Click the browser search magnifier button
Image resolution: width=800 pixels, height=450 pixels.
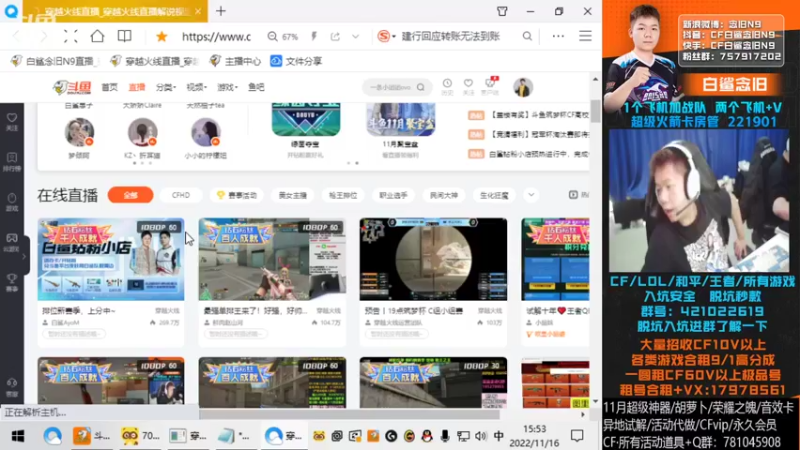click(x=527, y=36)
